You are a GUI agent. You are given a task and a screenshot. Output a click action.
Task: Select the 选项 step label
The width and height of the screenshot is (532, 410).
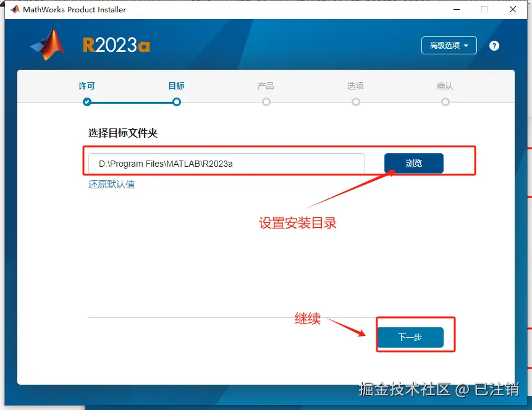pyautogui.click(x=355, y=86)
